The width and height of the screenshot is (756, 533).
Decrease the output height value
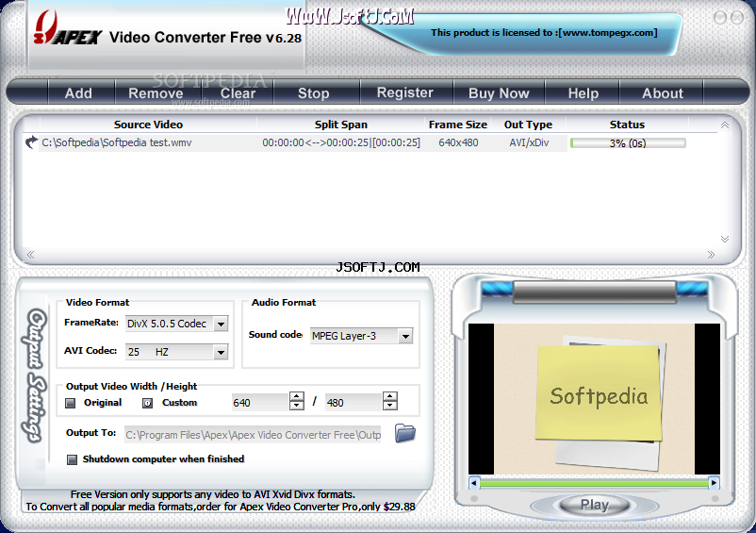click(389, 406)
